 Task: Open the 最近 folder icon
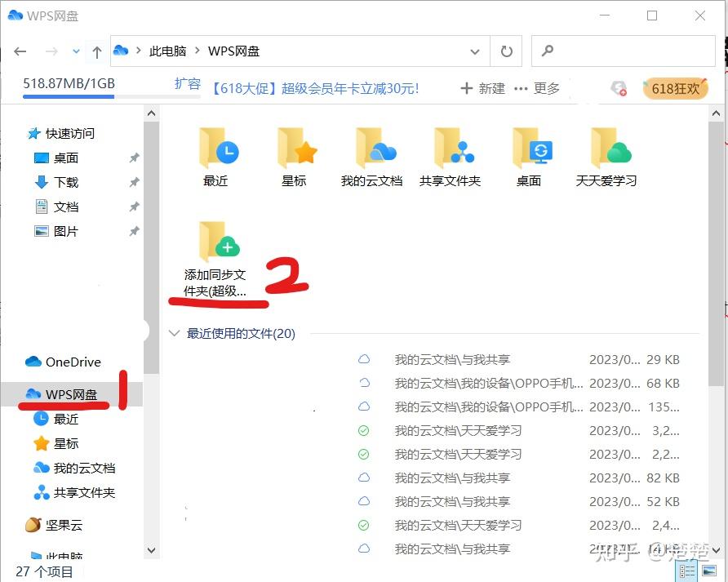click(x=218, y=149)
